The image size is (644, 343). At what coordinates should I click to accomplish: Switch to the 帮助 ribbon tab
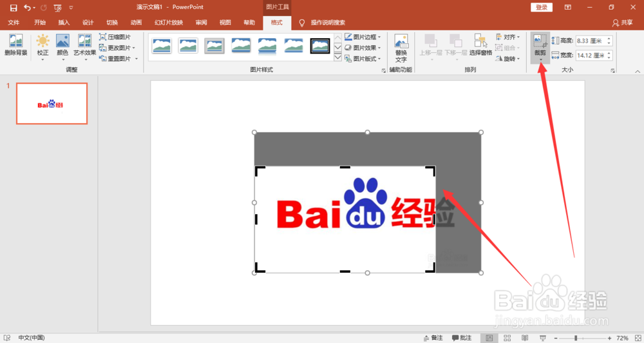point(249,23)
